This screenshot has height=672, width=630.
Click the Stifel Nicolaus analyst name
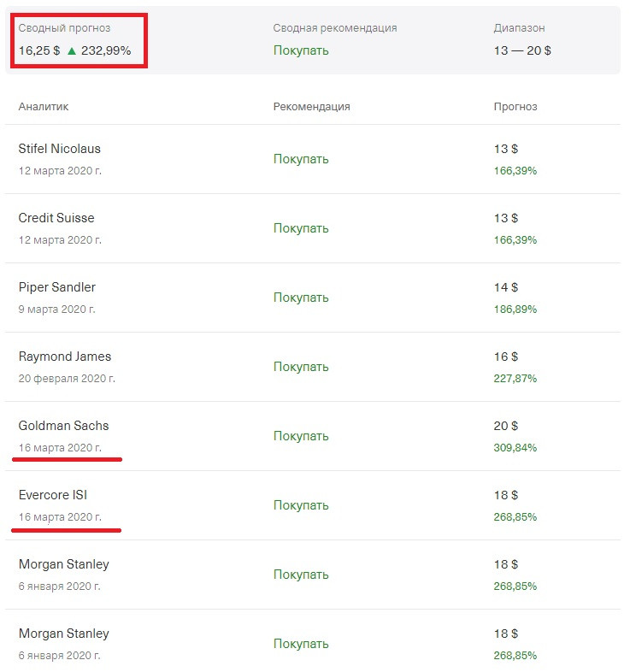pyautogui.click(x=59, y=149)
